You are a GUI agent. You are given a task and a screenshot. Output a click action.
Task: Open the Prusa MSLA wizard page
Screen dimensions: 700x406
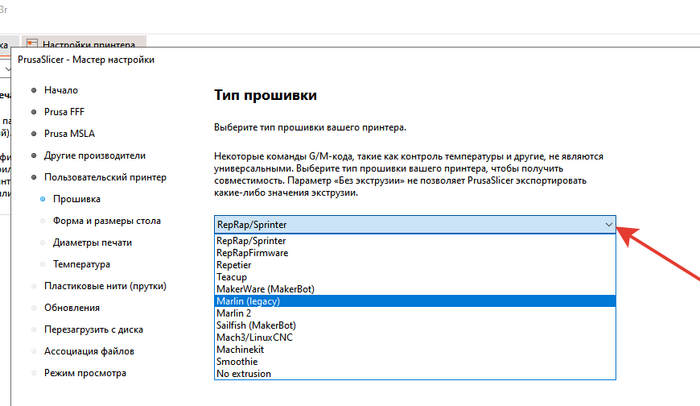69,134
